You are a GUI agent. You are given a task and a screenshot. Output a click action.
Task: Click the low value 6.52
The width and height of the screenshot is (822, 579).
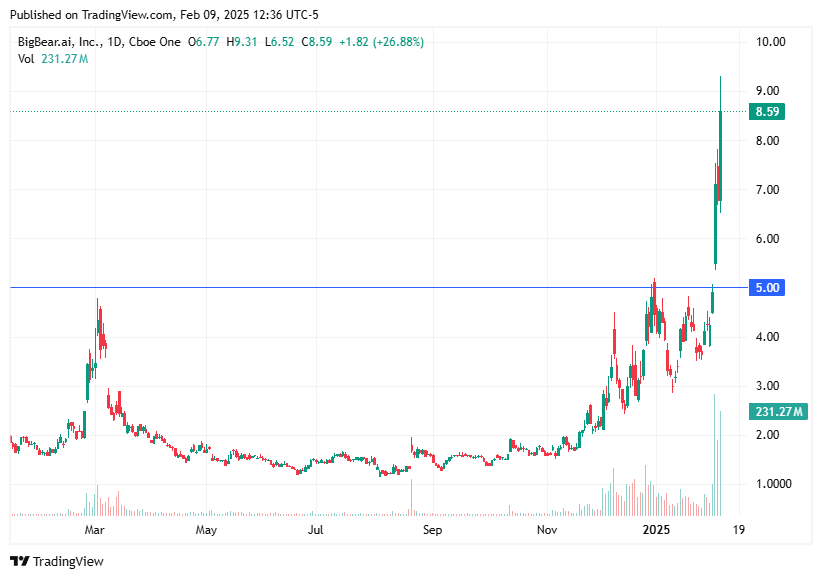(x=282, y=42)
